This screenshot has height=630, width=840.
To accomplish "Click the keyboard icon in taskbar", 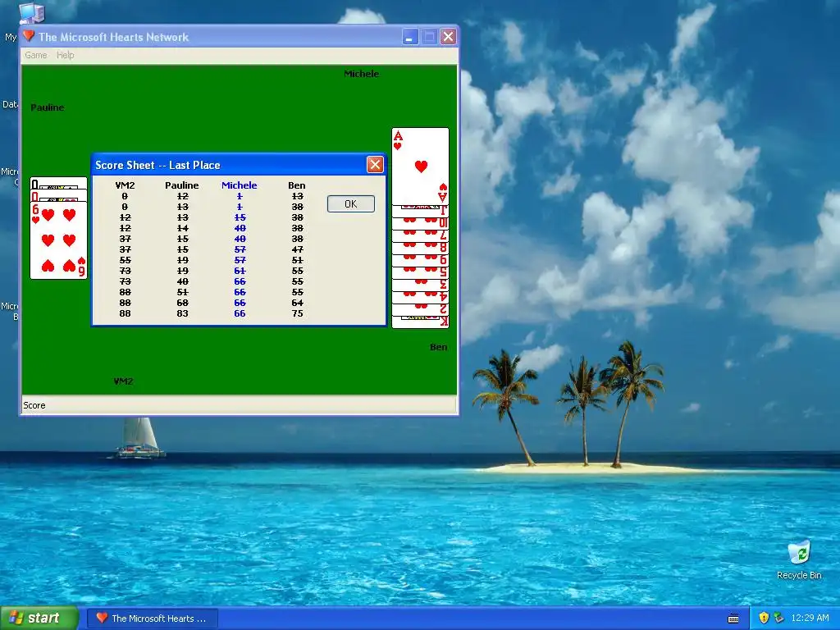I will (733, 619).
